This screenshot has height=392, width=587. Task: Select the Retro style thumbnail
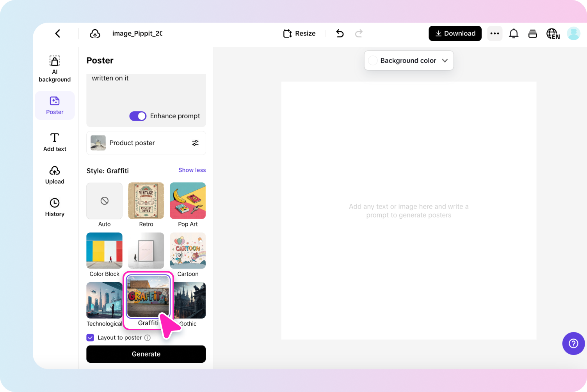(146, 201)
